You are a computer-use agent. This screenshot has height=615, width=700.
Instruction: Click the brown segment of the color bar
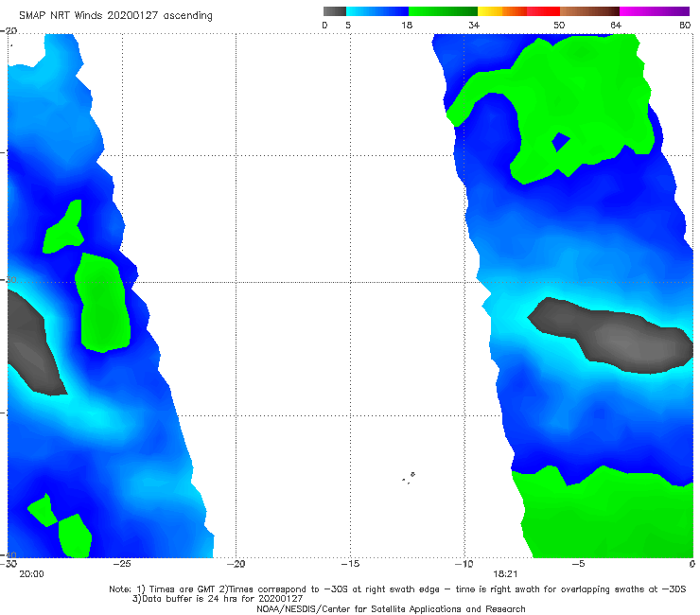(x=589, y=11)
